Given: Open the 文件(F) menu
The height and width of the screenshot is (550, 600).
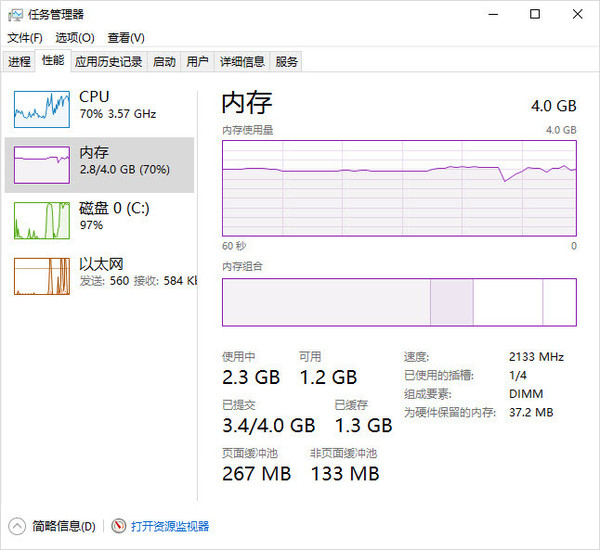Looking at the screenshot, I should [25, 38].
